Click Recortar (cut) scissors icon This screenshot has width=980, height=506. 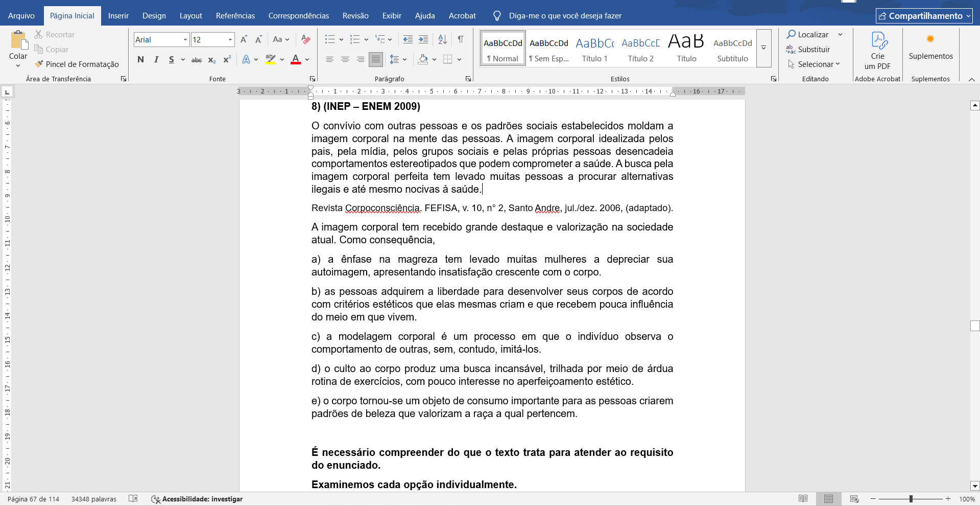coord(38,34)
